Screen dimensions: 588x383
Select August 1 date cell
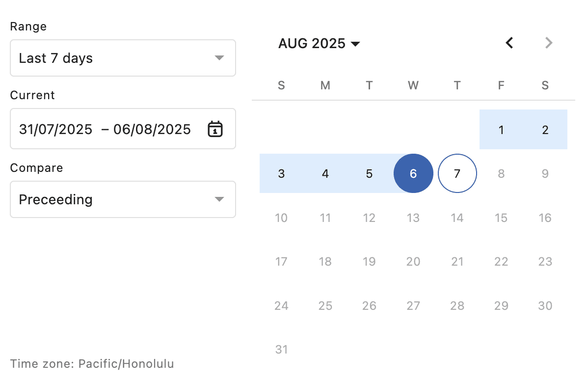pyautogui.click(x=501, y=130)
